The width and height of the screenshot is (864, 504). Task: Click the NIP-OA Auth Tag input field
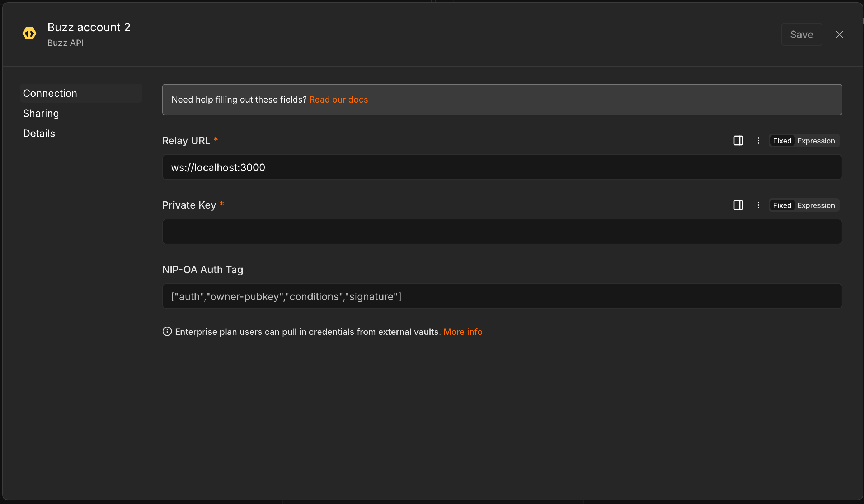502,296
